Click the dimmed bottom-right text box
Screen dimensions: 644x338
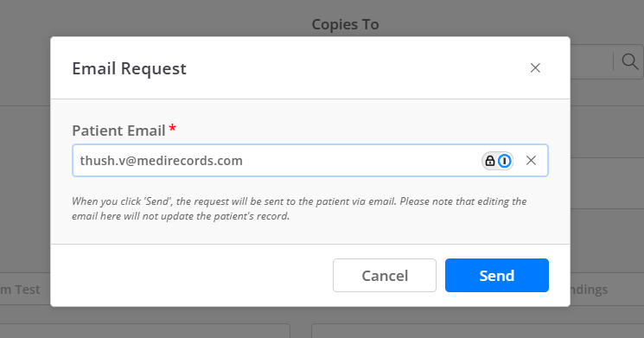pyautogui.click(x=478, y=331)
